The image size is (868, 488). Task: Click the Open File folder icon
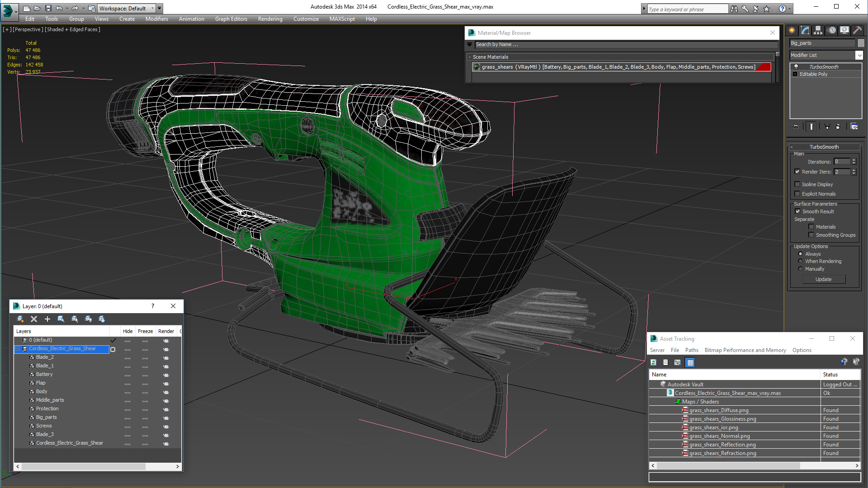pyautogui.click(x=38, y=8)
